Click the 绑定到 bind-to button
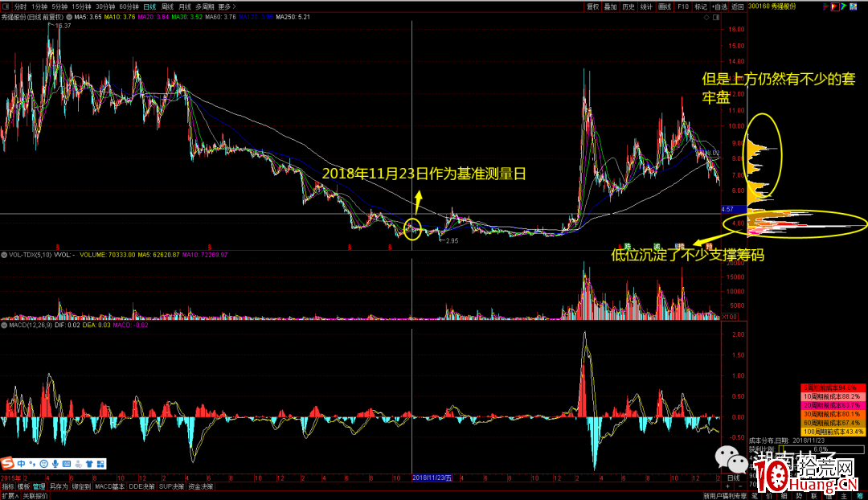Viewport: 868px width, 500px height. [x=81, y=486]
